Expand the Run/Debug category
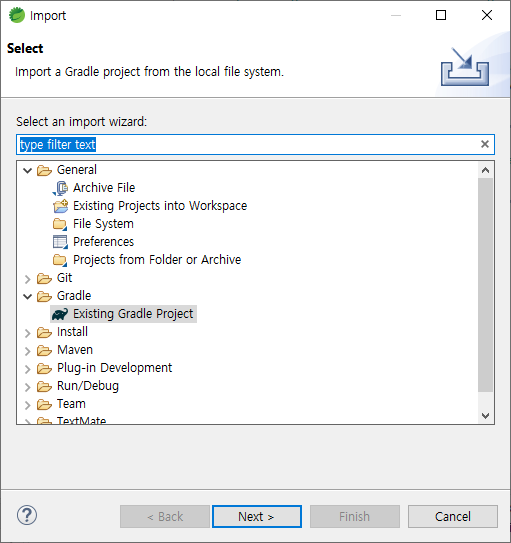511x543 pixels. (28, 387)
